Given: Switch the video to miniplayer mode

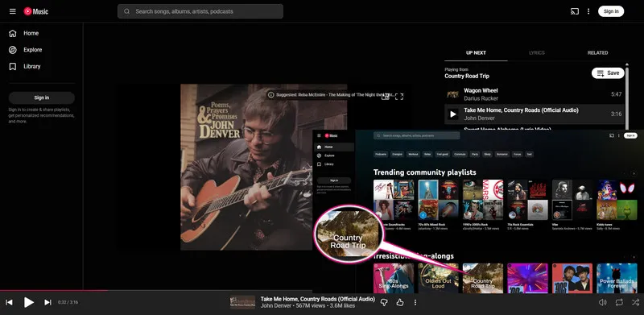Looking at the screenshot, I should coord(386,96).
